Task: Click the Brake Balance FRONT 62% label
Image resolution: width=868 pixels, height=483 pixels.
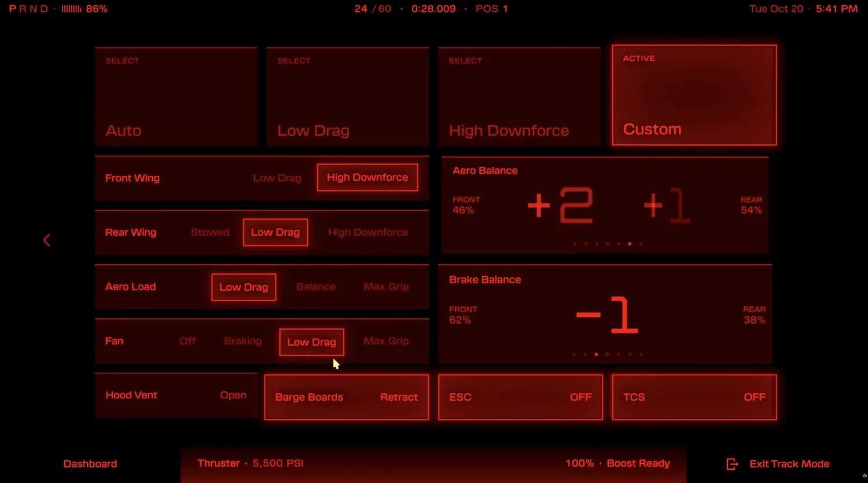Action: (463, 315)
